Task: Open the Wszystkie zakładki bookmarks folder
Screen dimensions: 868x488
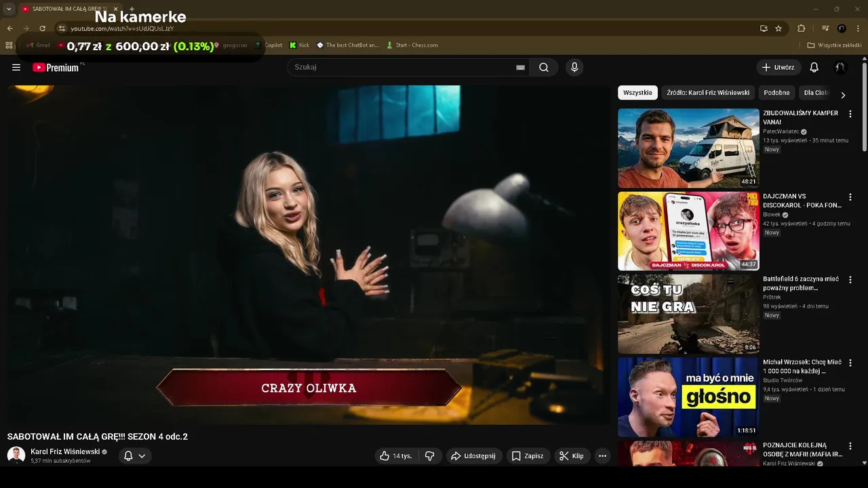Action: 835,45
